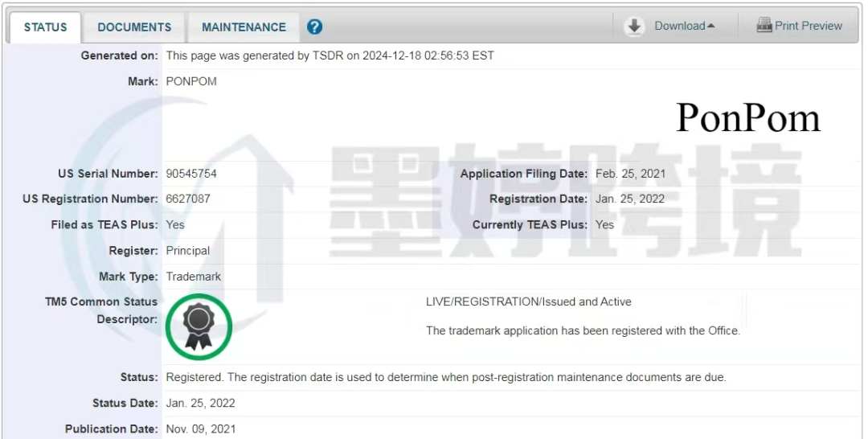Screen dimensions: 868x439
Task: Click the Register value Principal
Action: point(187,251)
